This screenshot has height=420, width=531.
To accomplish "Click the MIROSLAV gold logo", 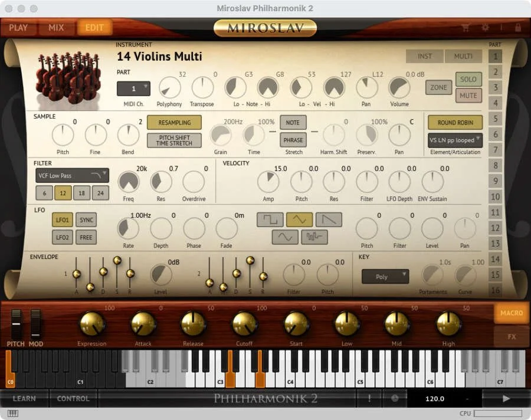I will pyautogui.click(x=265, y=28).
